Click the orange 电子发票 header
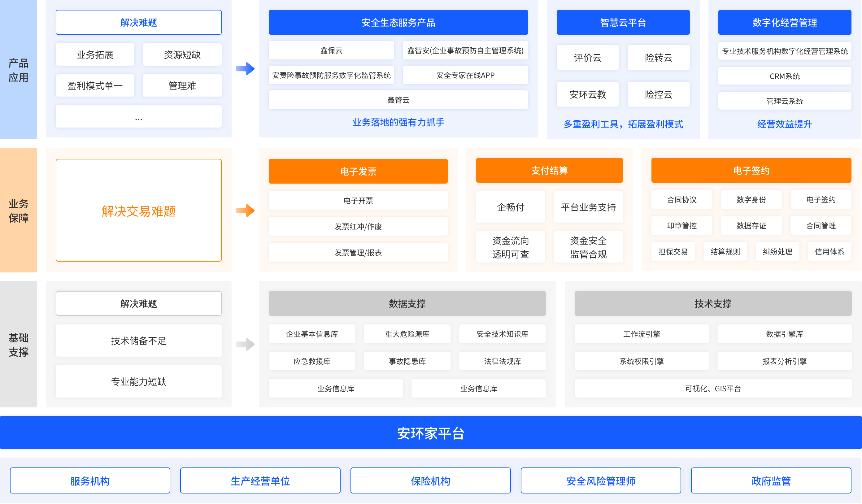This screenshot has height=504, width=862. tap(358, 171)
